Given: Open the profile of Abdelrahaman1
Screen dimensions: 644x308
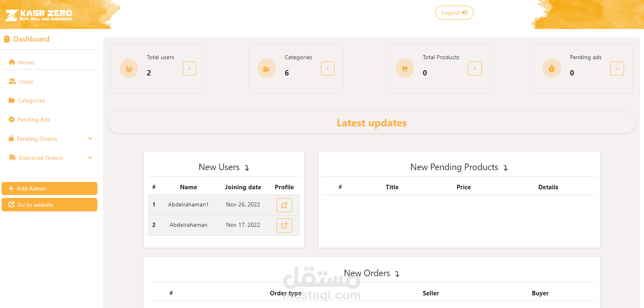Looking at the screenshot, I should (284, 205).
